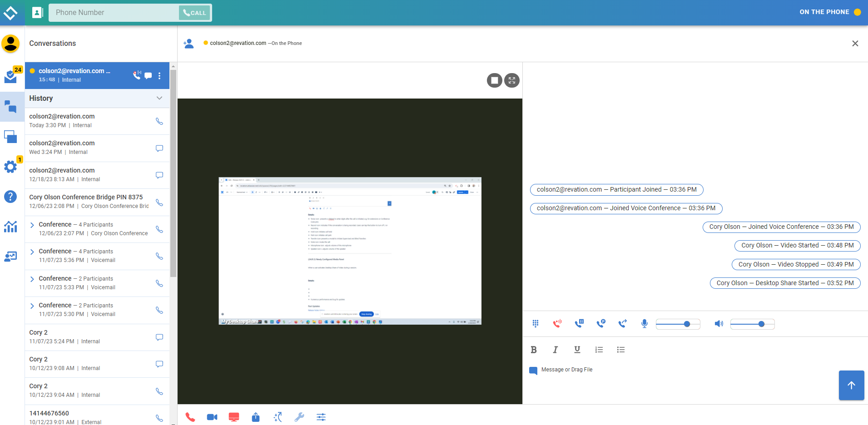Click the send message arrow button
The width and height of the screenshot is (868, 425).
point(851,385)
